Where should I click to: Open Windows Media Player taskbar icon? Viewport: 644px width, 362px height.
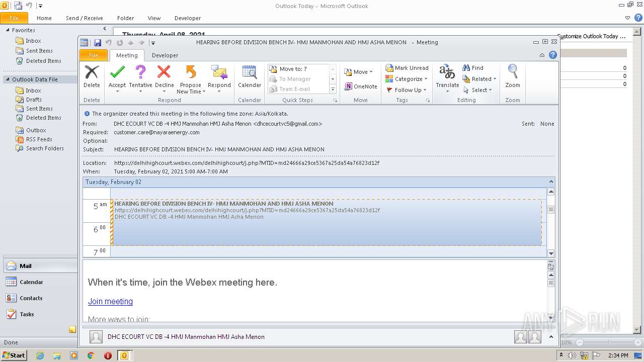coord(74,355)
